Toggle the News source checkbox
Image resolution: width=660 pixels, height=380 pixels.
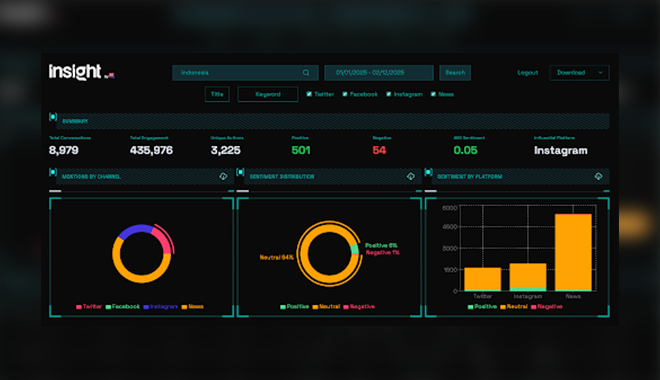(434, 94)
